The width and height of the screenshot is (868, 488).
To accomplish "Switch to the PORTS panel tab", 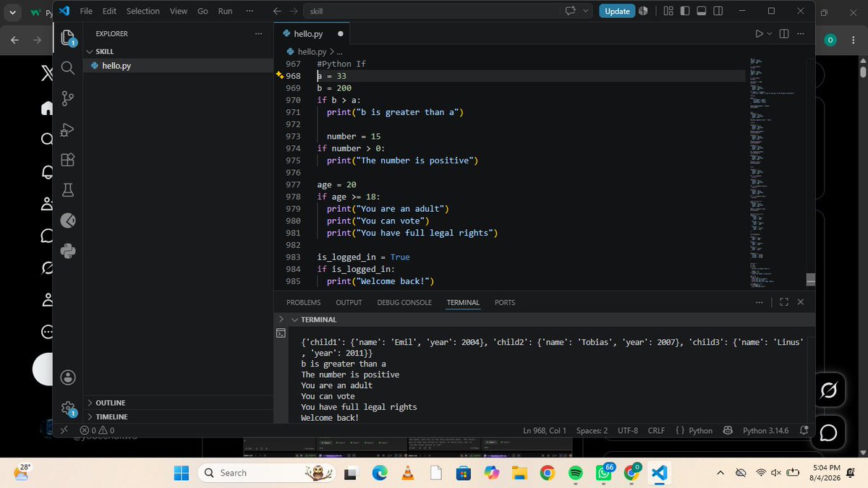I will point(505,302).
